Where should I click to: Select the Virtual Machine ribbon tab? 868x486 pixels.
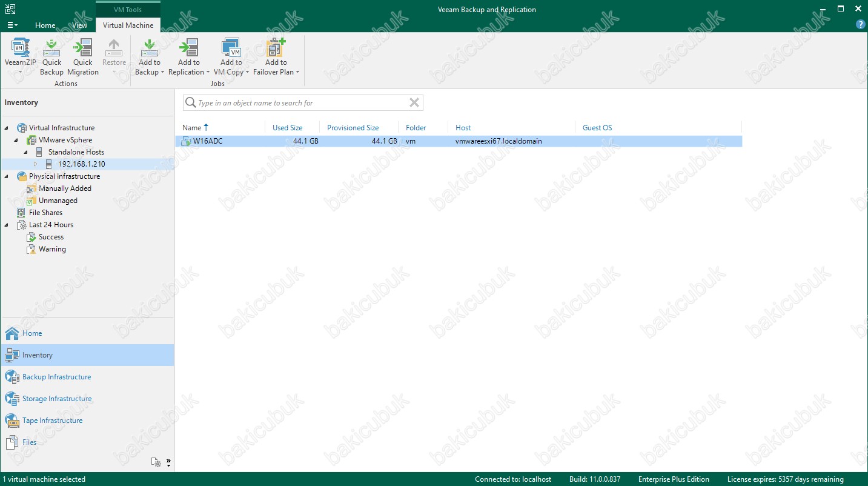point(128,25)
